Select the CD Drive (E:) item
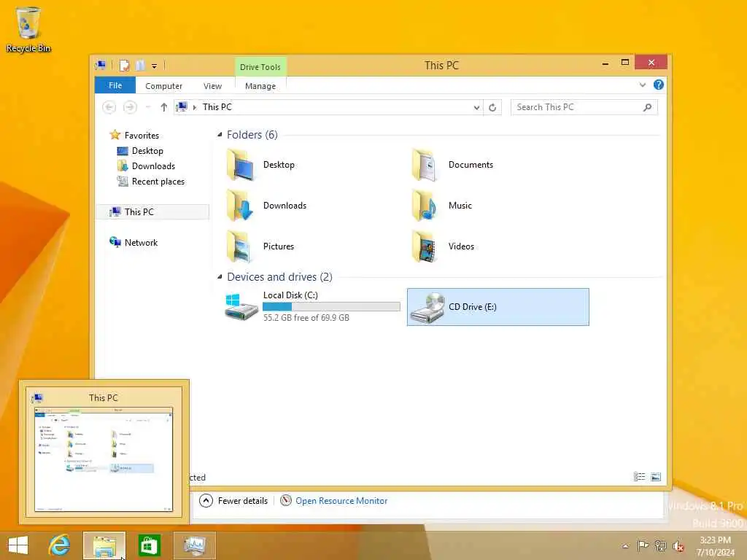 tap(498, 307)
